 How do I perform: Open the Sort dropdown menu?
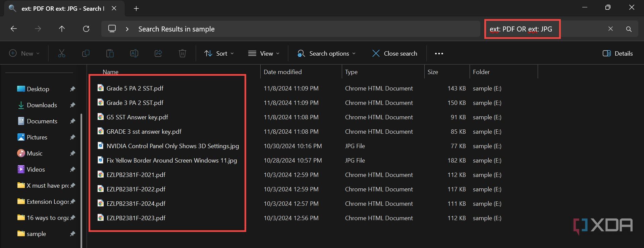[x=219, y=53]
